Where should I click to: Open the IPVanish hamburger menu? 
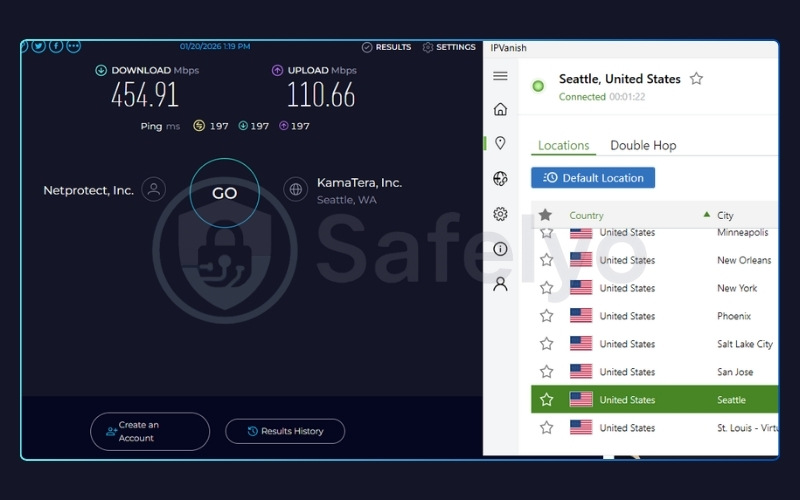tap(501, 76)
